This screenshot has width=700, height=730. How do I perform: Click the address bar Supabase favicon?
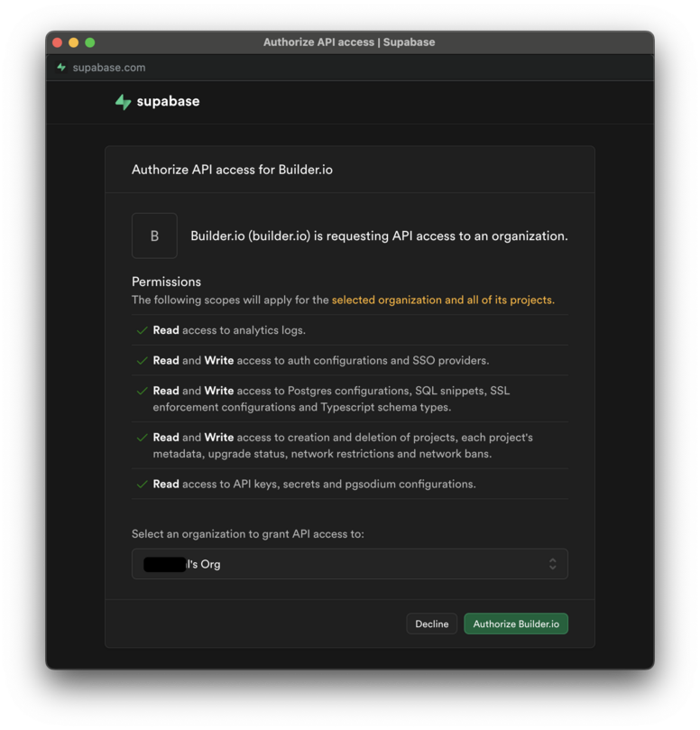pos(61,68)
